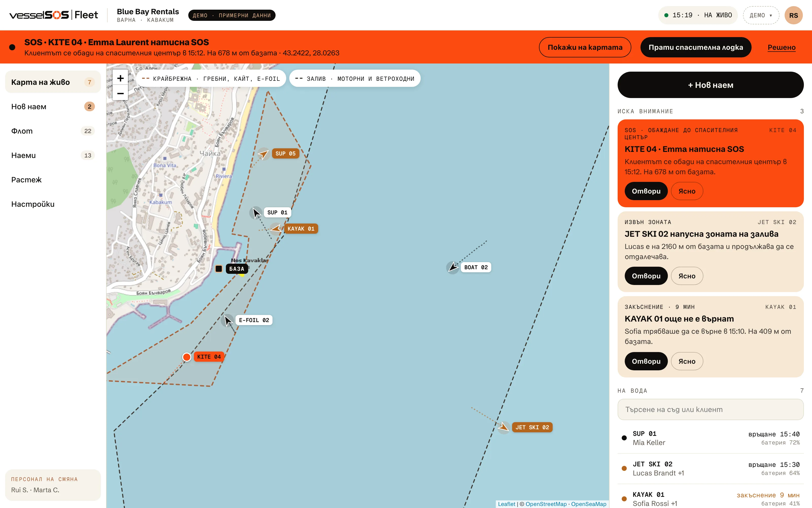Click the Крайбрежна zone legend chip

211,79
